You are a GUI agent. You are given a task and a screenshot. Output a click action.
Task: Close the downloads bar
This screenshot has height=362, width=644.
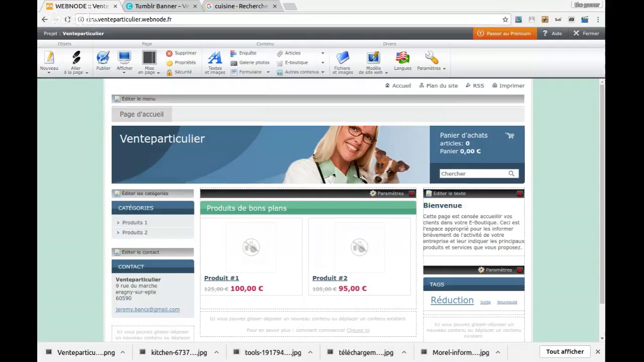[x=598, y=351]
